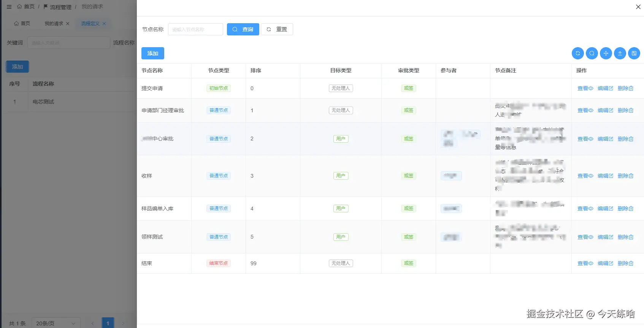644x328 pixels.
Task: Click 首页 breadcrumb at top
Action: [x=26, y=7]
